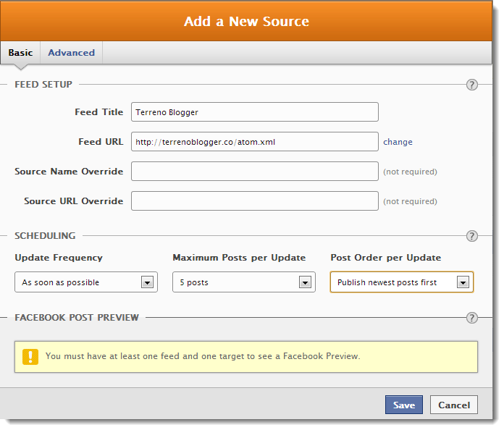Click the change link beside Feed URL
504x430 pixels.
(398, 142)
